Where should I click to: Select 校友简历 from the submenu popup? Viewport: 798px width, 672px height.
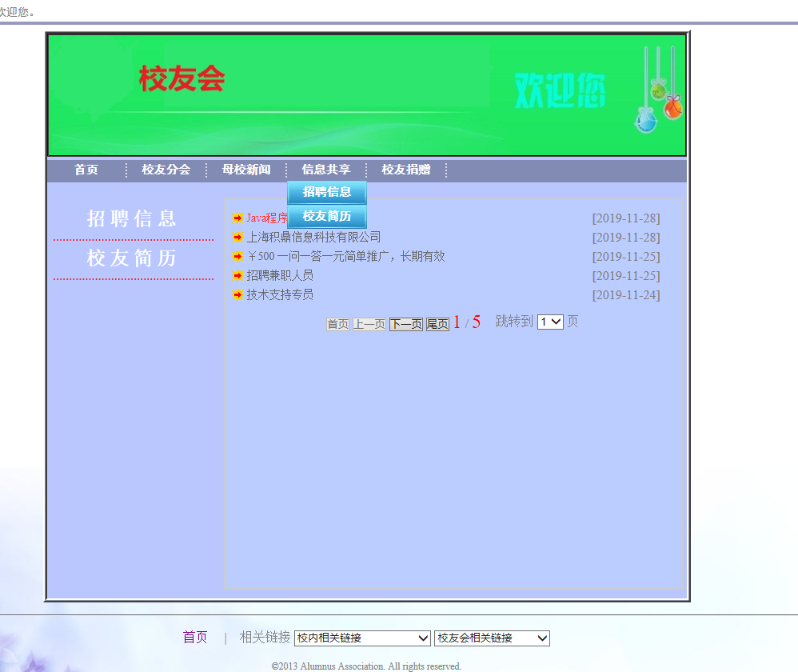click(x=328, y=217)
